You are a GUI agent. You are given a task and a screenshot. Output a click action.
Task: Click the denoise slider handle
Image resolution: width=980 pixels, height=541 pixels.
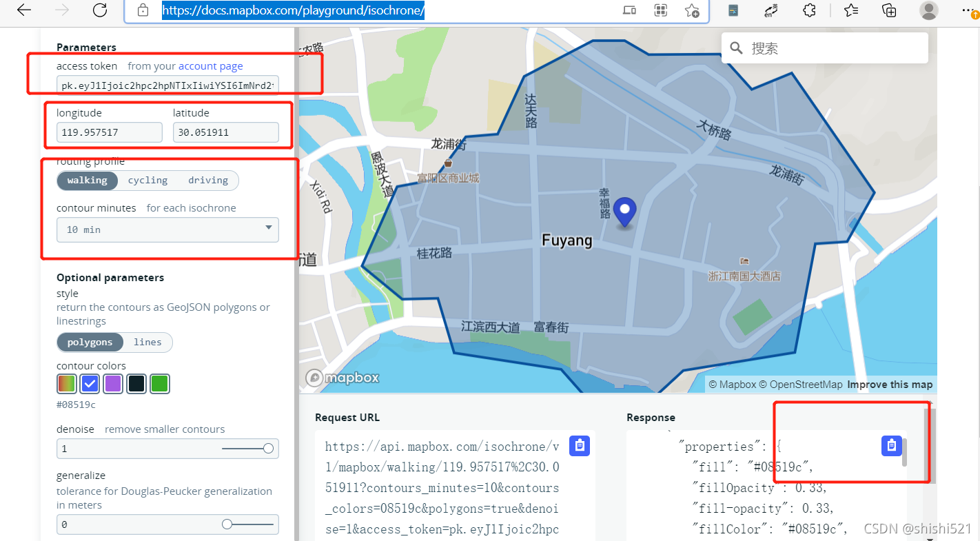[x=268, y=449]
